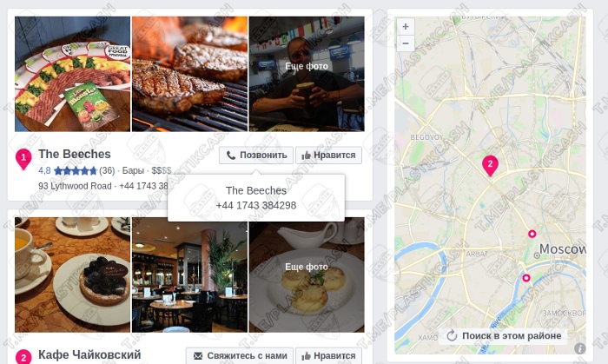Call The Beeches with Позвонить button
Screen dimensions: 608x364
256,155
